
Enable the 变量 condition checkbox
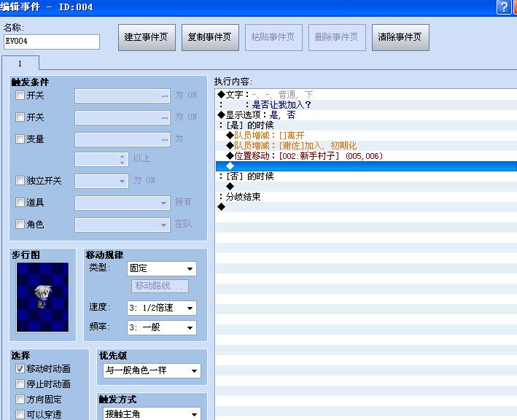[x=20, y=139]
